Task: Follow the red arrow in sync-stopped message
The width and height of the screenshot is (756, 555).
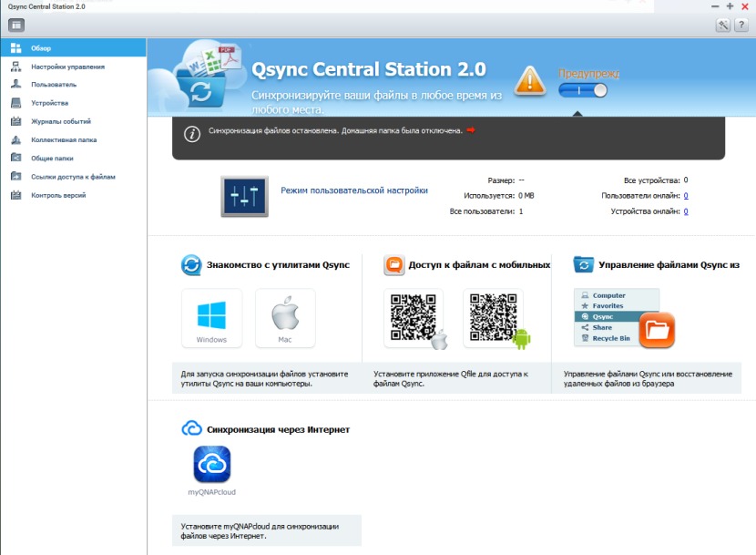Action: click(471, 129)
